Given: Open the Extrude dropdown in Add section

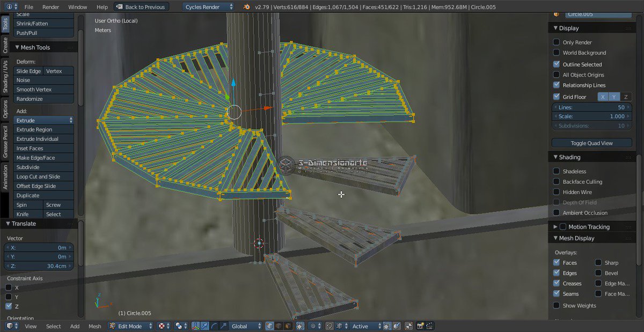Looking at the screenshot, I should pyautogui.click(x=44, y=121).
